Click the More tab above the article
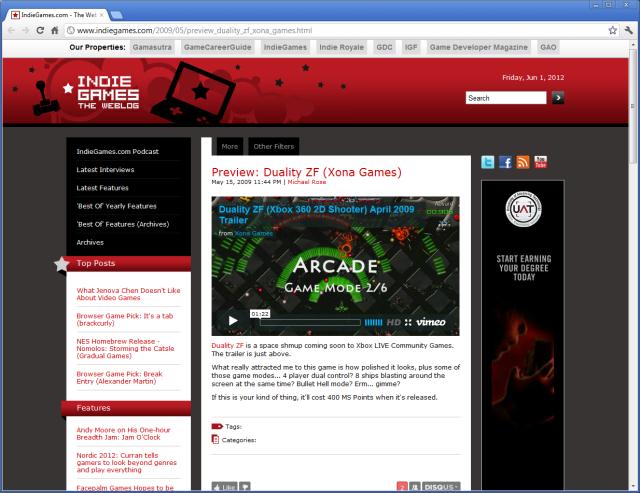The image size is (640, 493). 229,146
